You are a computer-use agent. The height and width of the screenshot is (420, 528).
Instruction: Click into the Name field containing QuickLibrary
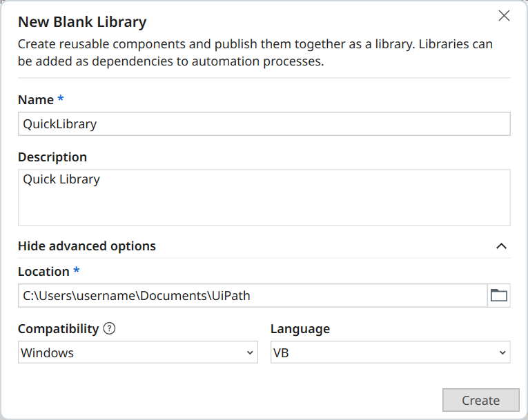pos(262,124)
